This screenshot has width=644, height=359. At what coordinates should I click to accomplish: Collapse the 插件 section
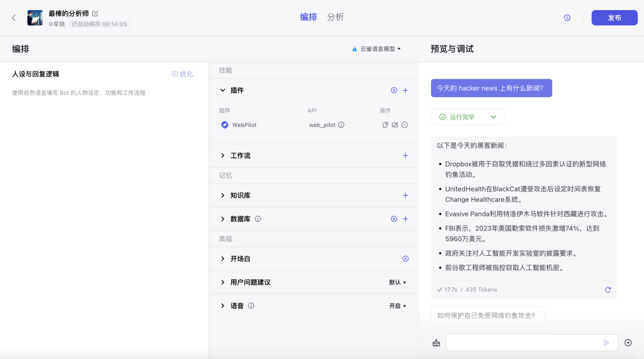click(x=223, y=91)
